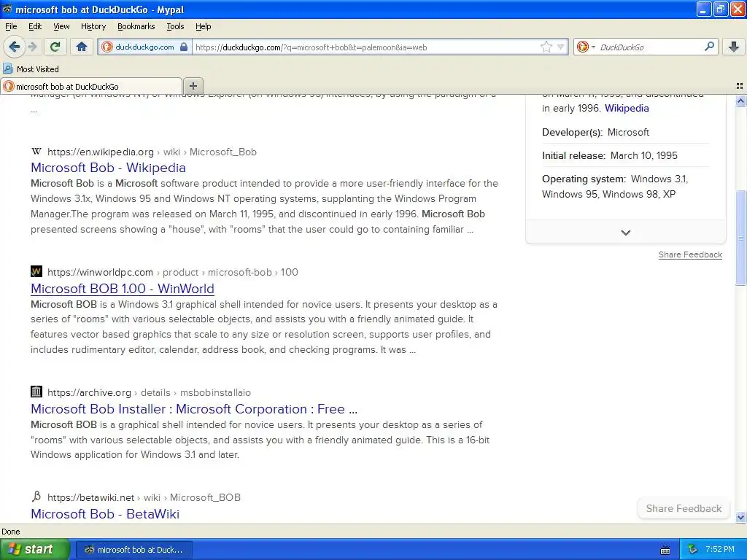Click the Done status bar text
The height and width of the screenshot is (560, 747).
pyautogui.click(x=10, y=532)
